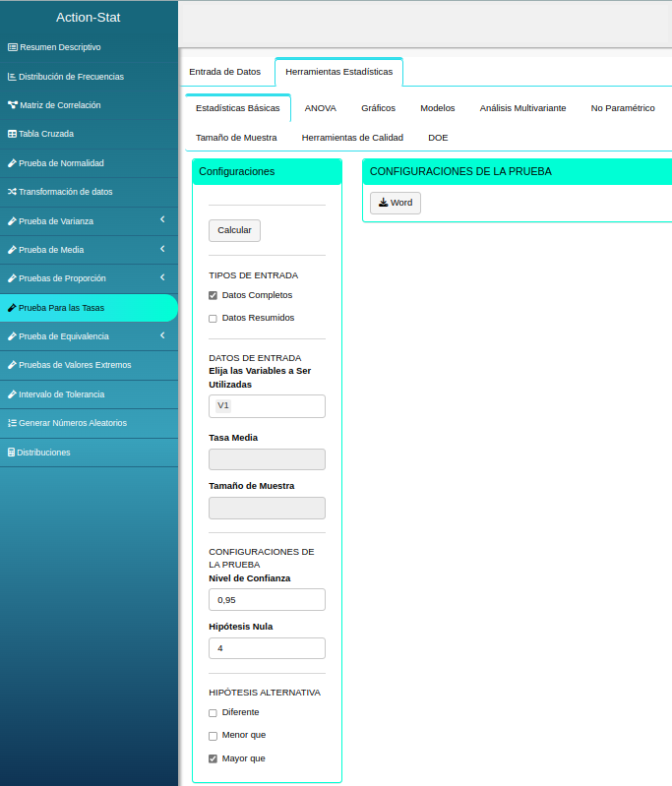Screen dimensions: 672x786
Task: Click the Tabla Cruzada table icon
Action: (12, 134)
